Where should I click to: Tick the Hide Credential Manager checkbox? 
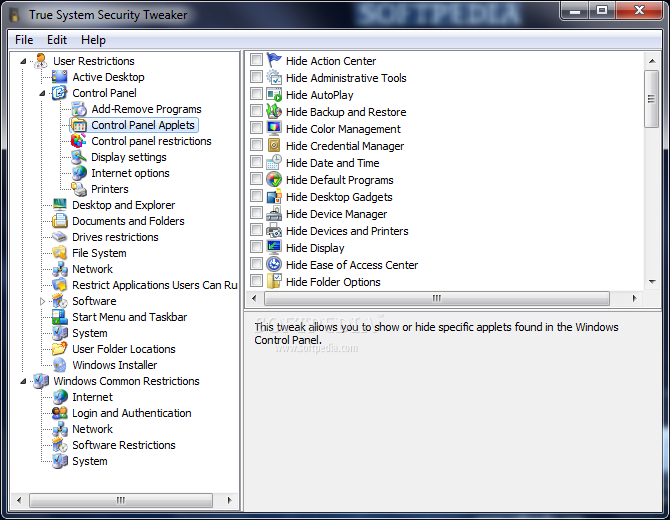[256, 144]
